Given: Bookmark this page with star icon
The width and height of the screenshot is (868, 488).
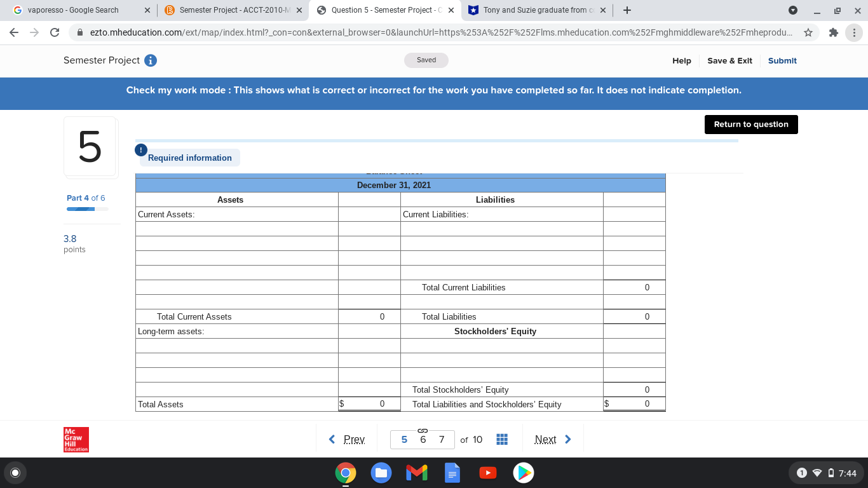Looking at the screenshot, I should 808,32.
